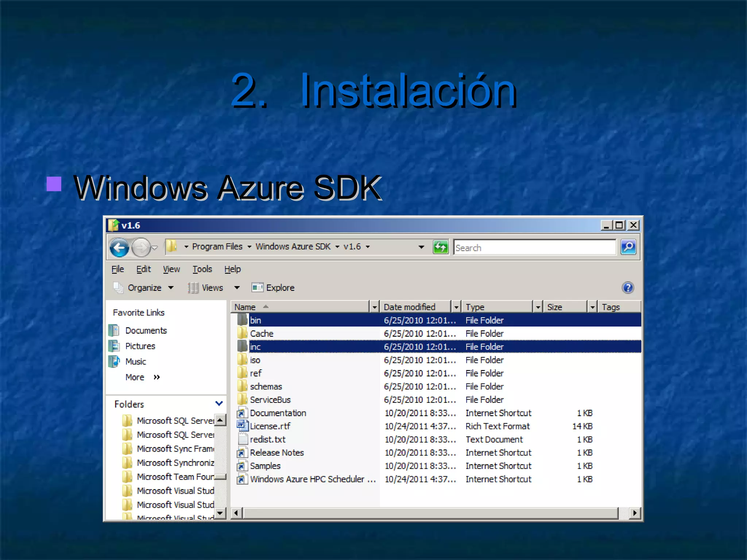Screen dimensions: 747x560
Task: Click the folder icon in address bar
Action: click(x=171, y=246)
